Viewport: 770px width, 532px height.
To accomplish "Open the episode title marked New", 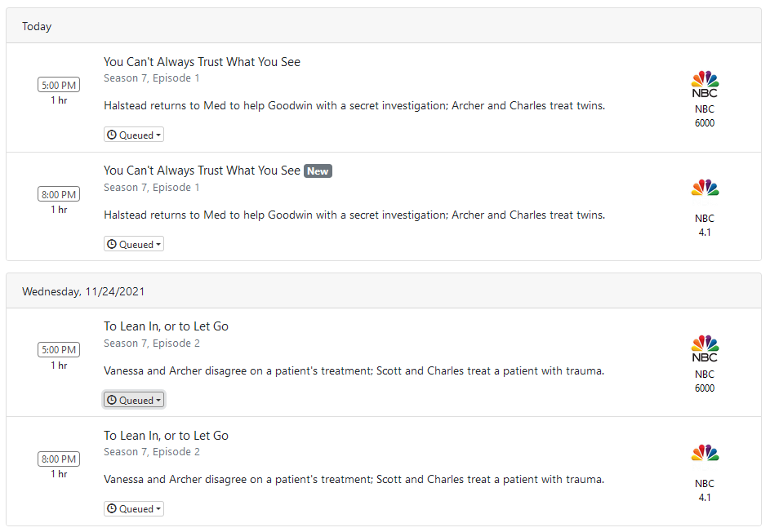I will coord(202,171).
